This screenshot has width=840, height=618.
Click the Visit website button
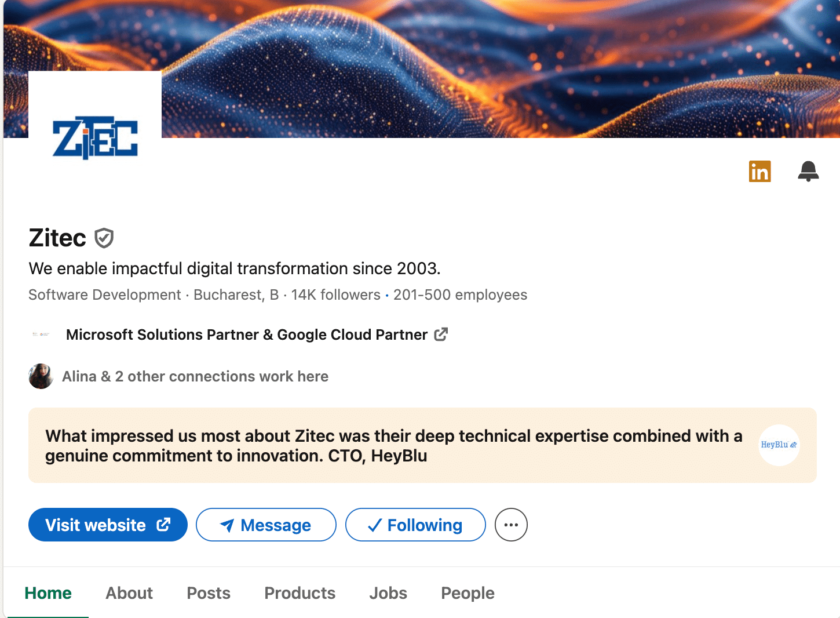point(107,525)
